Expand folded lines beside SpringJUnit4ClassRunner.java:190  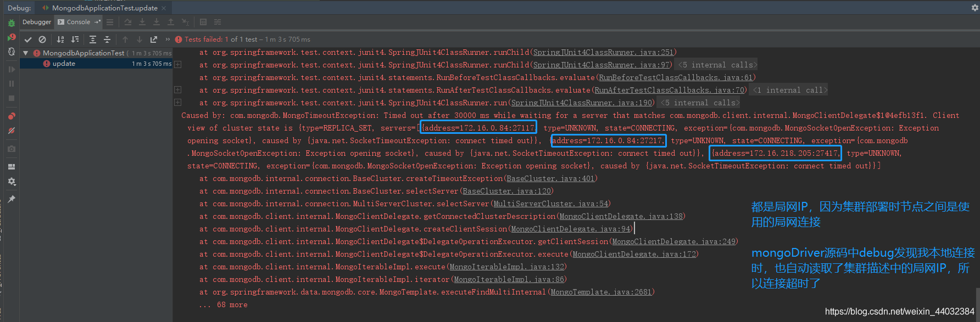coord(177,103)
